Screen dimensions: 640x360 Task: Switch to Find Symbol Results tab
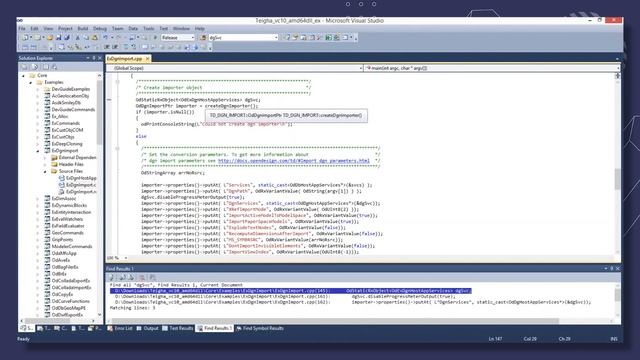260,328
